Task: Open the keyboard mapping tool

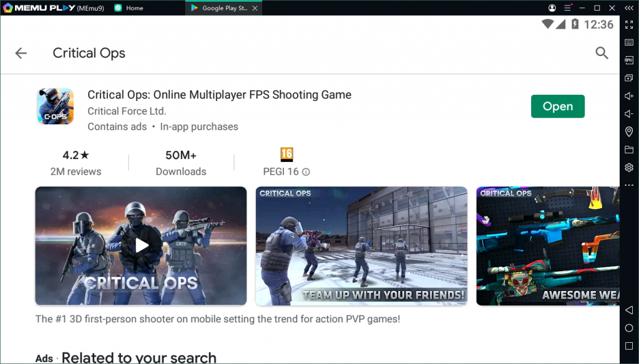Action: pyautogui.click(x=629, y=42)
